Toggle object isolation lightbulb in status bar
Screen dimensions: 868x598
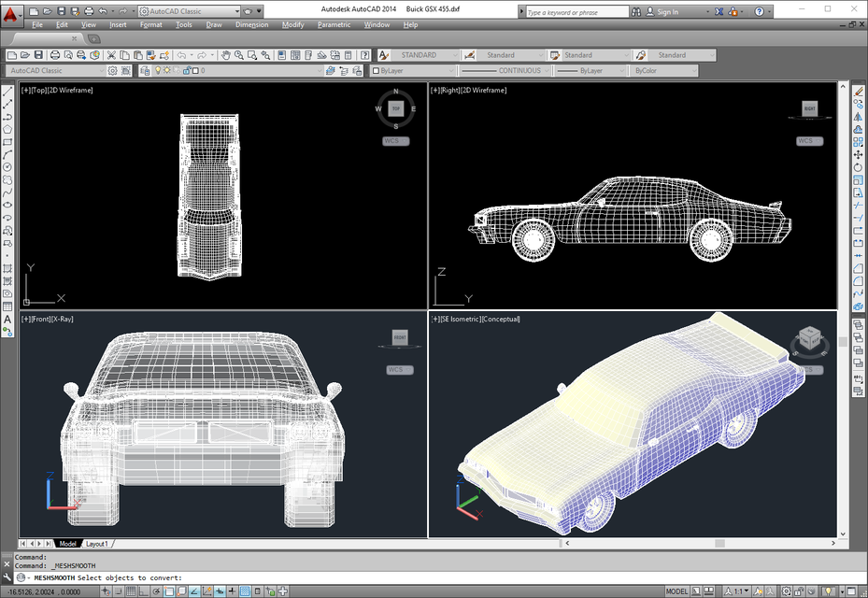[x=829, y=590]
